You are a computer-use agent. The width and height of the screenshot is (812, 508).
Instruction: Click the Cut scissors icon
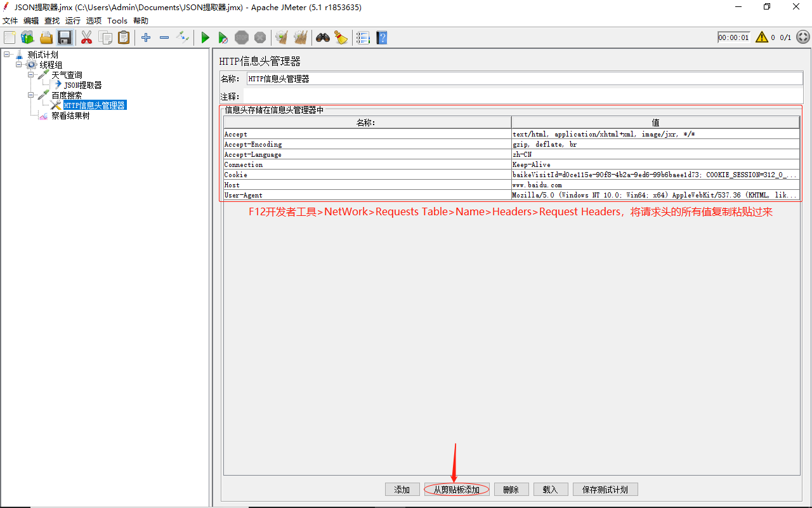tap(87, 37)
